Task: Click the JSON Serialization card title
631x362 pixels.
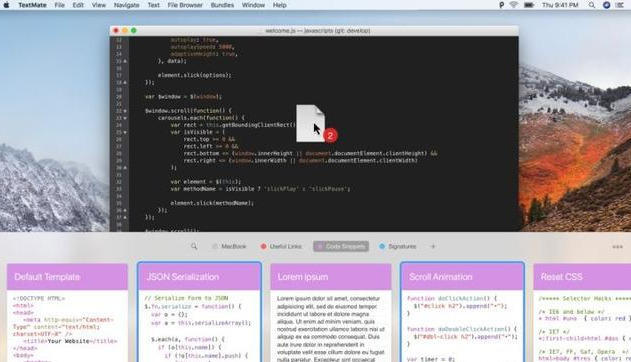Action: [183, 277]
